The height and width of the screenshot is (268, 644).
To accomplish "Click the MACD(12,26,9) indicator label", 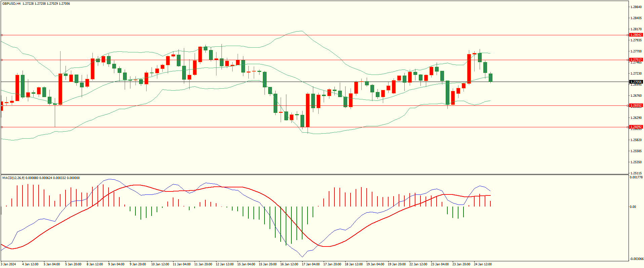I will coord(13,178).
